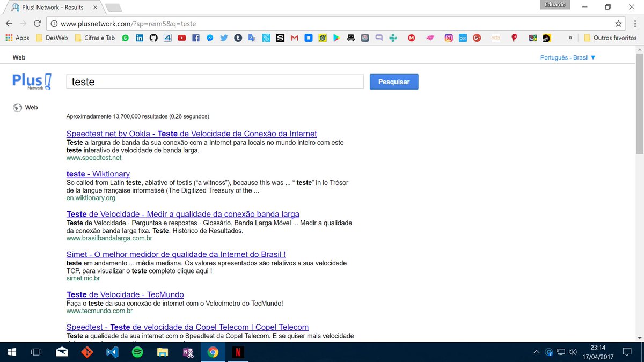Bookmark this page with the star icon
The width and height of the screenshot is (644, 362).
pos(619,24)
